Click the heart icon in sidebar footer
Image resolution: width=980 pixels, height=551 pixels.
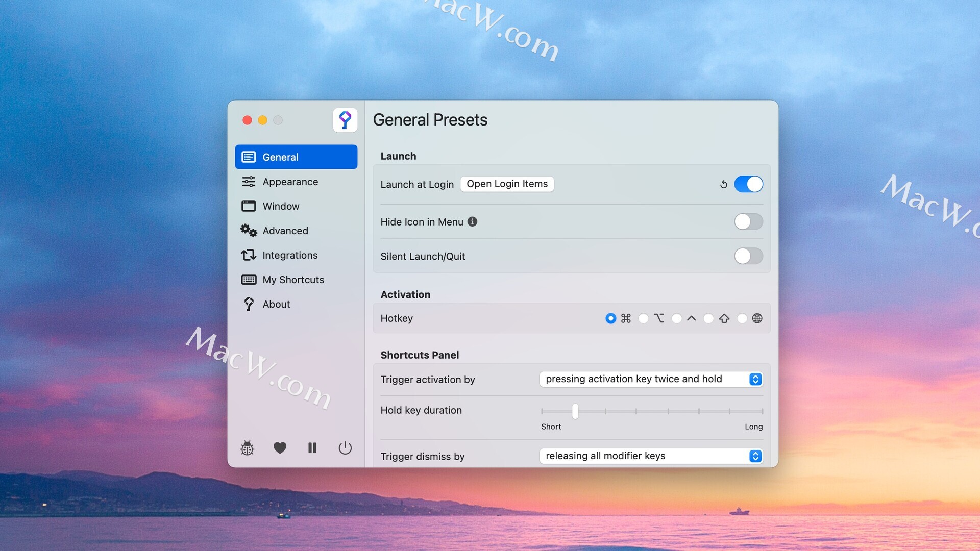pyautogui.click(x=280, y=448)
